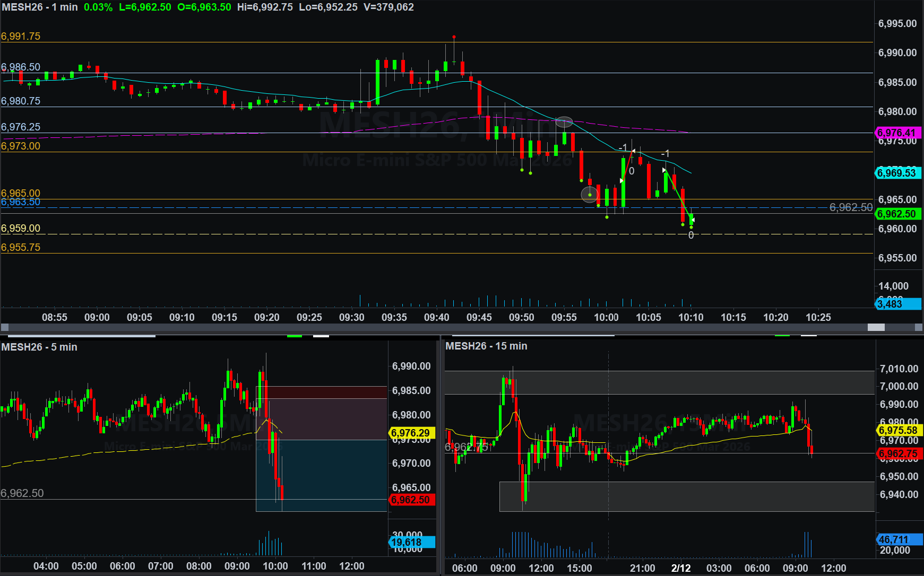Click the red trade line's exit arrow
Viewport: 924px width, 576px height.
[x=633, y=152]
